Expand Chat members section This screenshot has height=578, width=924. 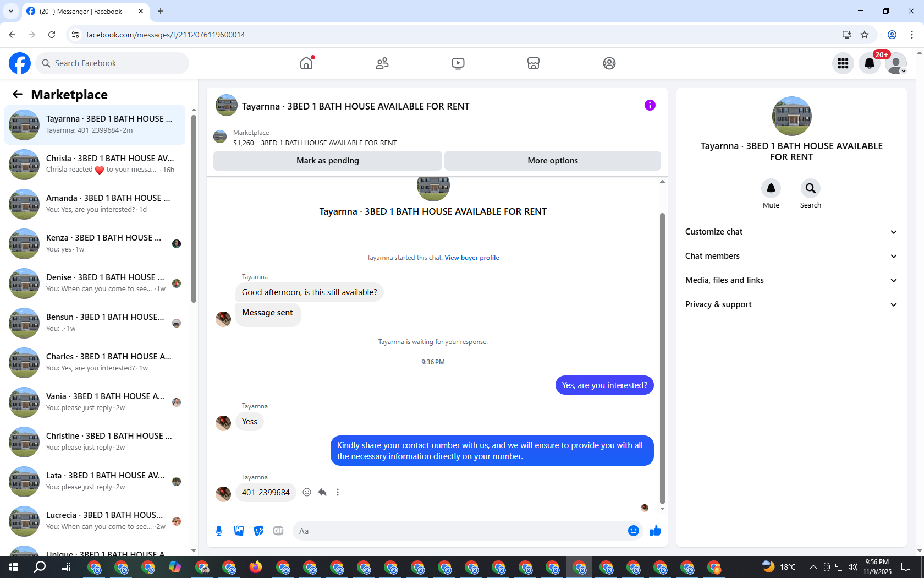(791, 256)
